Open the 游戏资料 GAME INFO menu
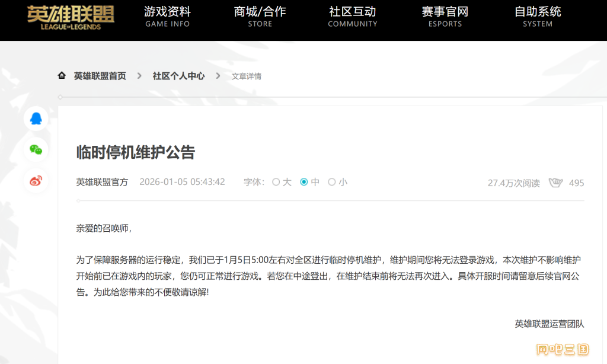607x364 pixels. pyautogui.click(x=167, y=18)
